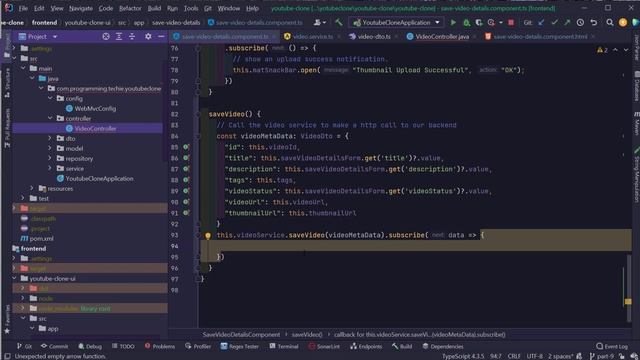The width and height of the screenshot is (640, 360).
Task: Build project with hammer icon
Action: 338,23
